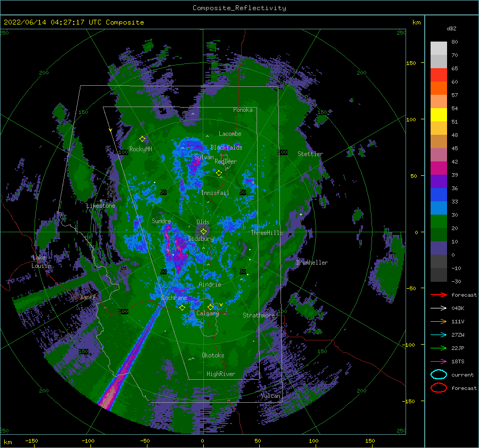The image size is (479, 448).
Task: Click the white 04DK arrow icon
Action: click(x=439, y=308)
